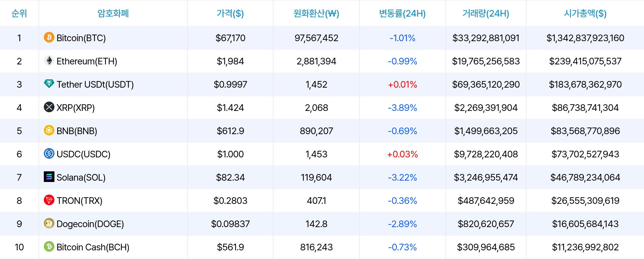Click the TRON red logo icon
The height and width of the screenshot is (259, 644).
[49, 200]
